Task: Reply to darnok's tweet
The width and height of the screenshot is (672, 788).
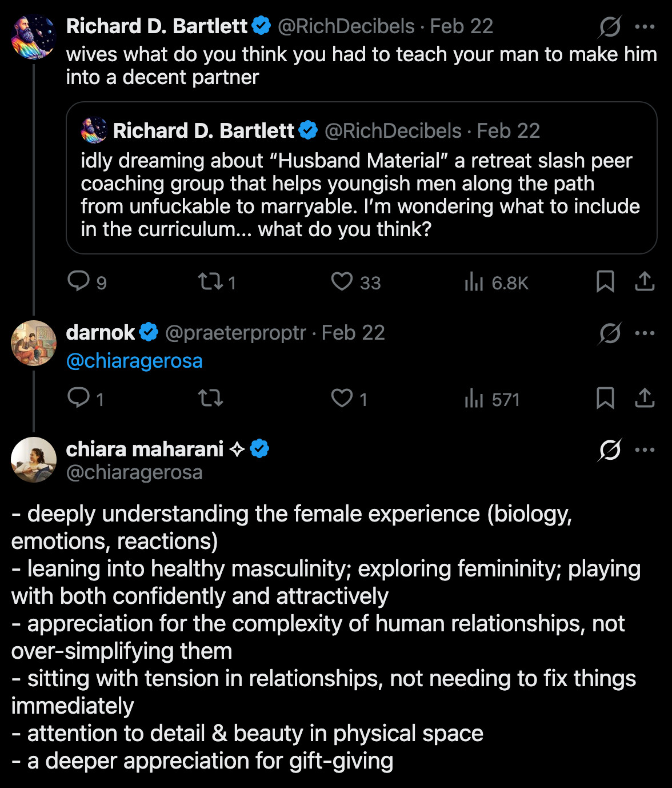Action: click(78, 397)
